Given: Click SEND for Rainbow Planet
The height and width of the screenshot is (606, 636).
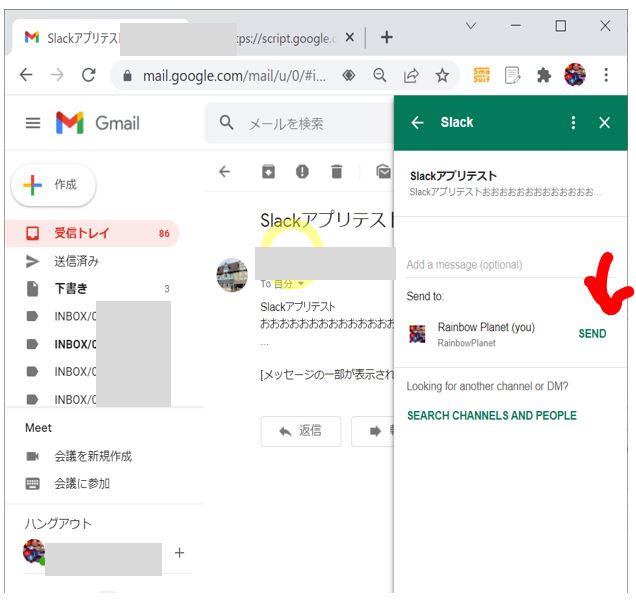Looking at the screenshot, I should (x=592, y=333).
